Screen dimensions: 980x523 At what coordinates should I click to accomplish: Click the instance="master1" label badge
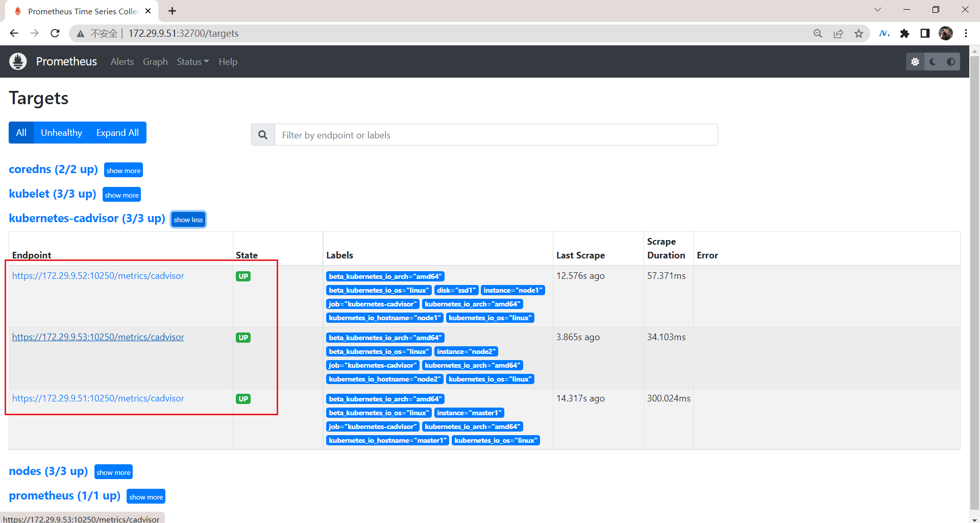coord(470,413)
